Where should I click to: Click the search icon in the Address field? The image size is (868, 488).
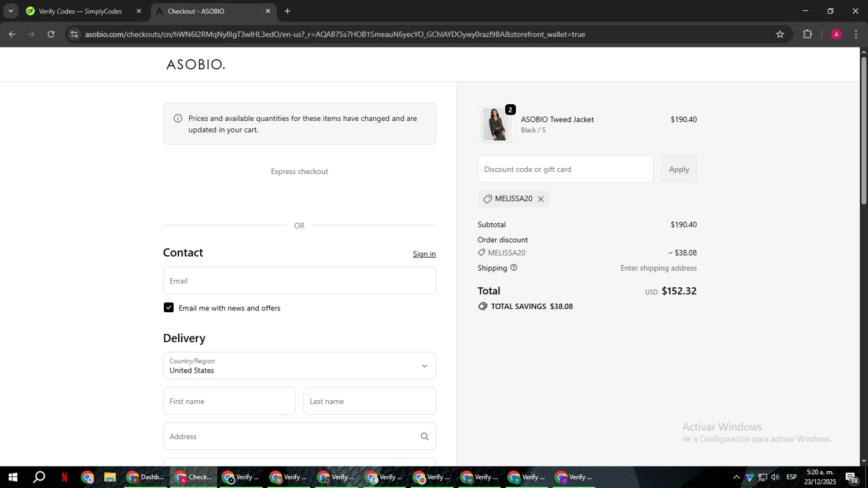tap(425, 437)
